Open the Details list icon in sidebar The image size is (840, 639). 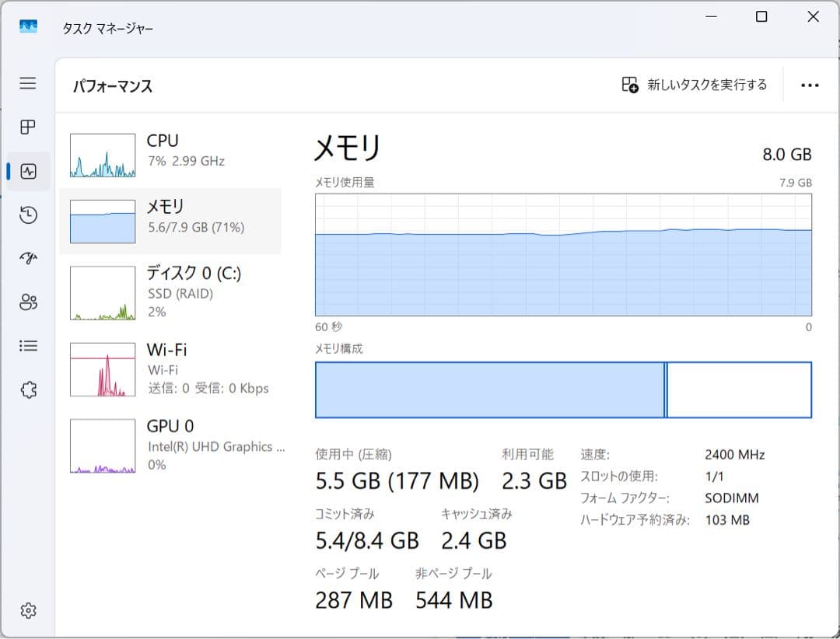click(x=27, y=346)
